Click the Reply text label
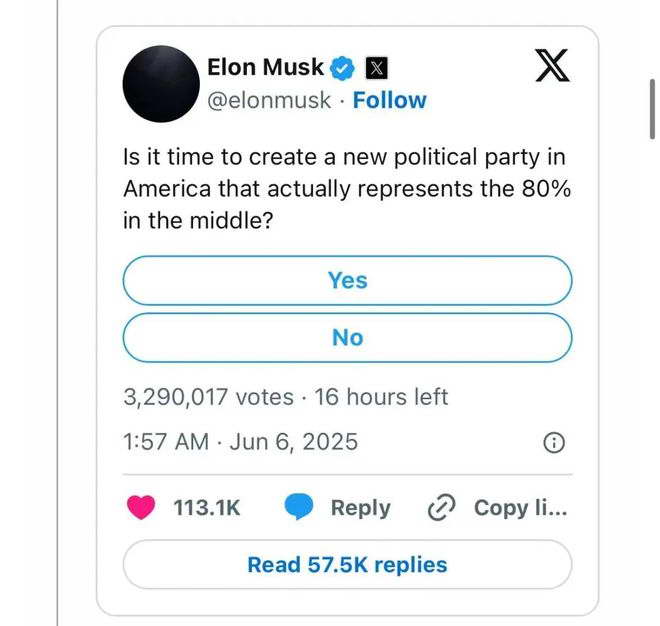660x626 pixels. [x=360, y=508]
